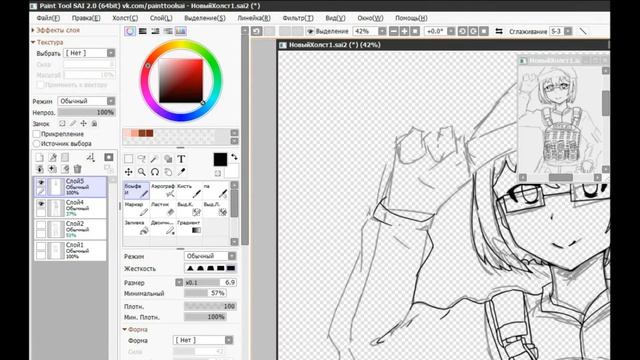
Task: Open the Сглаживание S-3 dropdown
Action: click(568, 31)
